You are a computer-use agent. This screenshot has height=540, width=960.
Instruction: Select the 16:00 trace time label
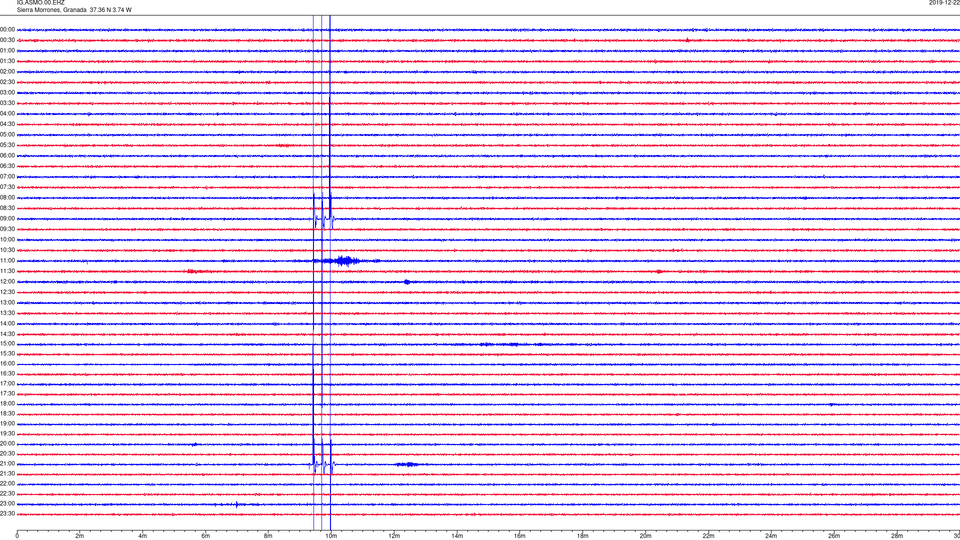[x=7, y=364]
